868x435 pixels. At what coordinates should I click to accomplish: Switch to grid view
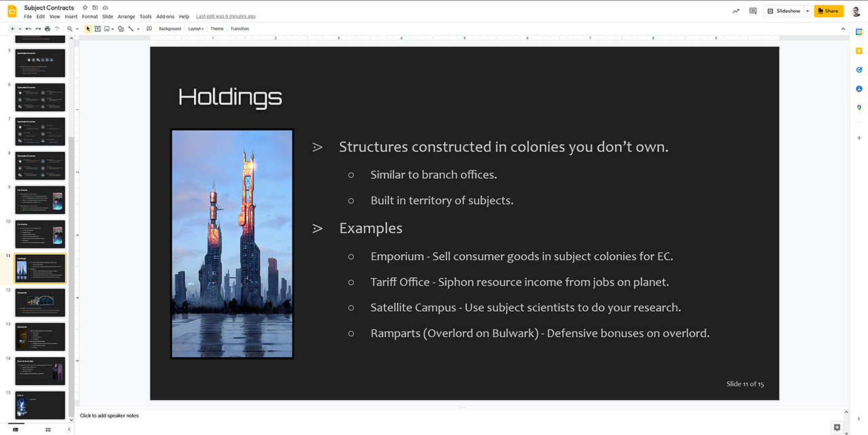(x=47, y=430)
